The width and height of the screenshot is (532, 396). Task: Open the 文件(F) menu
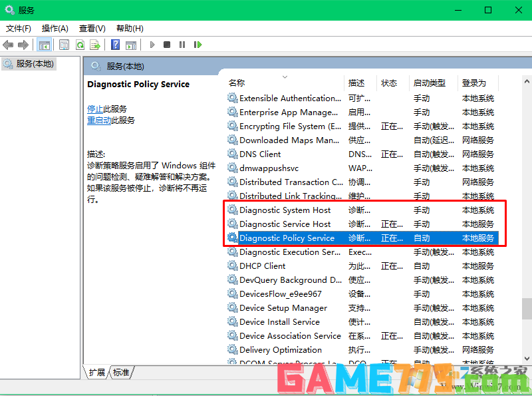click(x=19, y=29)
